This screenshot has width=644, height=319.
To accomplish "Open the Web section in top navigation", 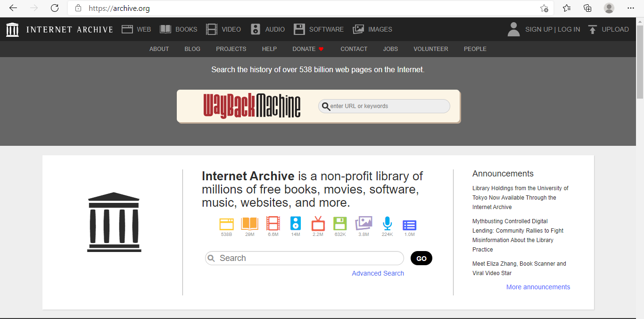I will pyautogui.click(x=136, y=29).
